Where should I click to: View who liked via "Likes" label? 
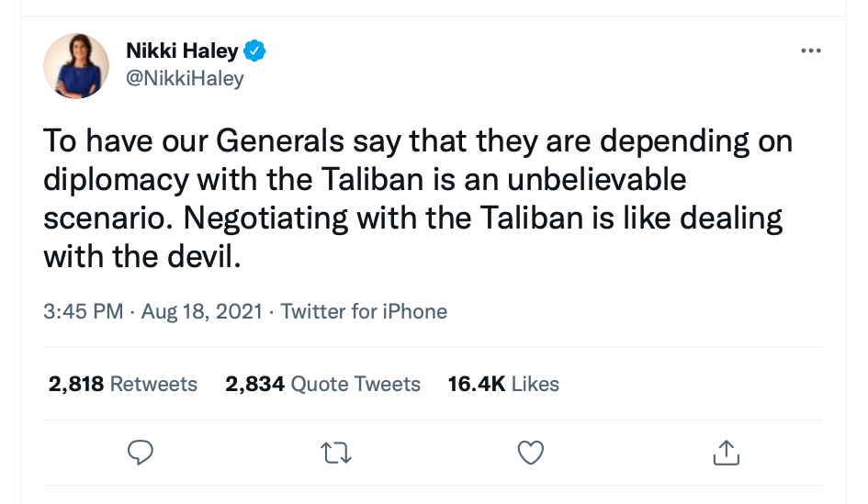tap(535, 384)
